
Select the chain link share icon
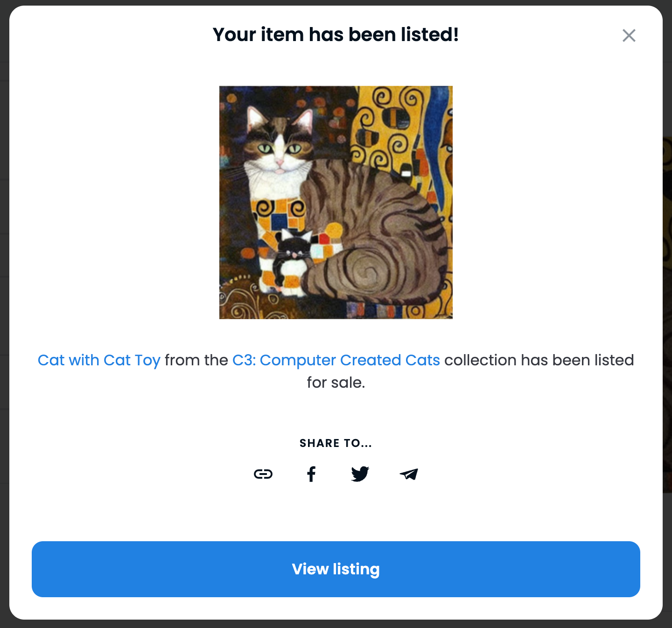pyautogui.click(x=263, y=474)
